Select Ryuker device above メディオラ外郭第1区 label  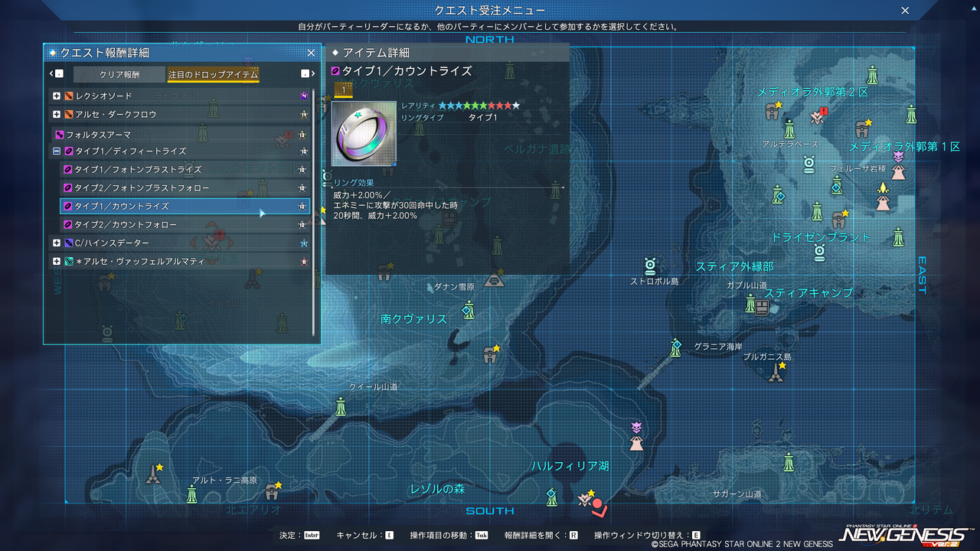[910, 114]
